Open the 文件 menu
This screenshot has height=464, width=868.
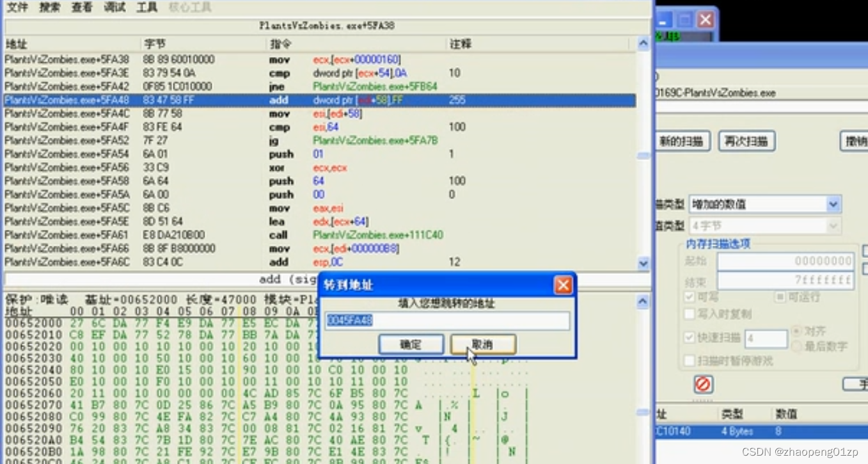point(17,8)
